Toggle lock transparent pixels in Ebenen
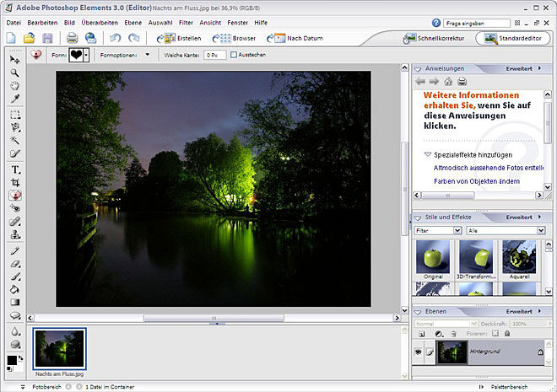Image resolution: width=557 pixels, height=392 pixels. coord(495,333)
